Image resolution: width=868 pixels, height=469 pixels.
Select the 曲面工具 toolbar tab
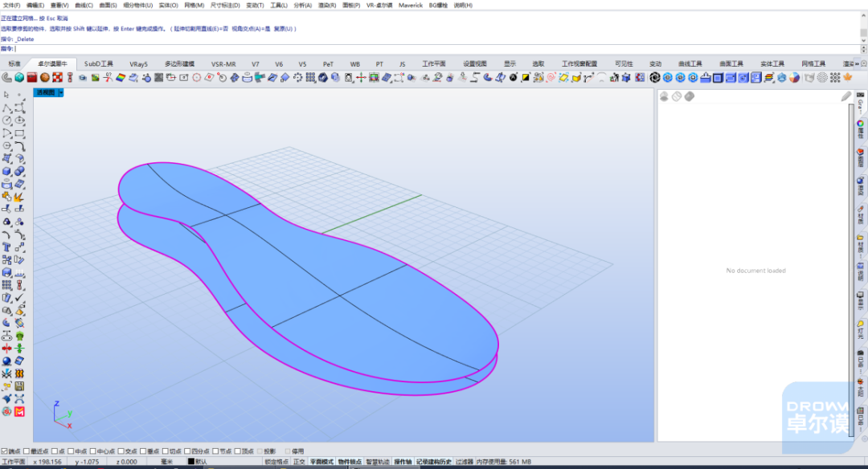point(731,63)
